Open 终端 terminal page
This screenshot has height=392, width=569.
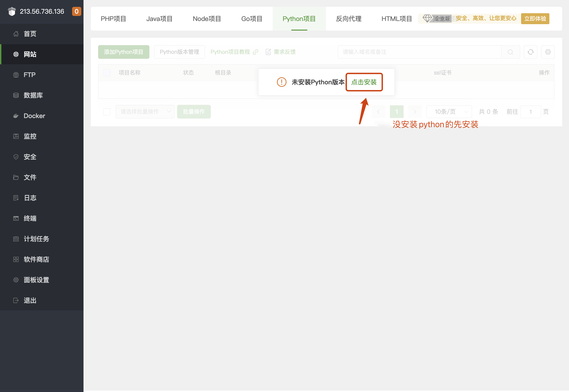click(x=42, y=218)
